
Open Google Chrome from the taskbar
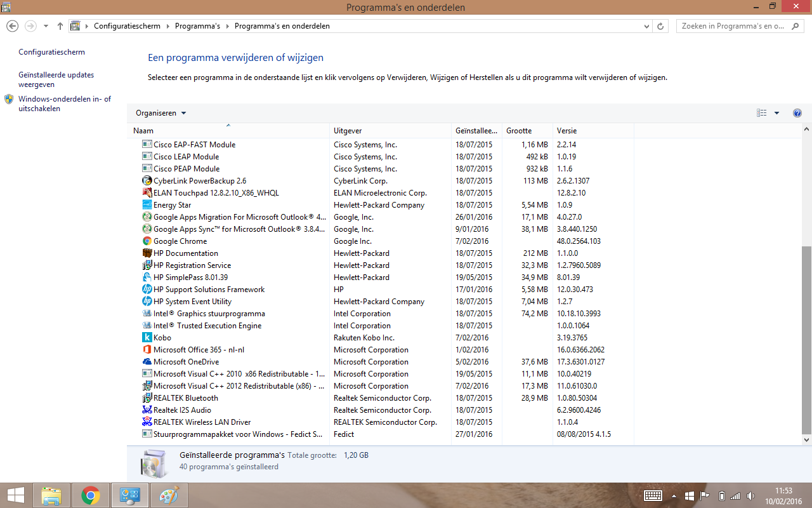click(91, 495)
